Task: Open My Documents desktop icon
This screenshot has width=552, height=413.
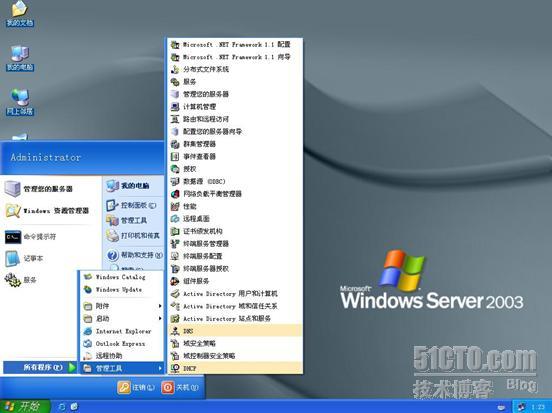Action: 20,14
